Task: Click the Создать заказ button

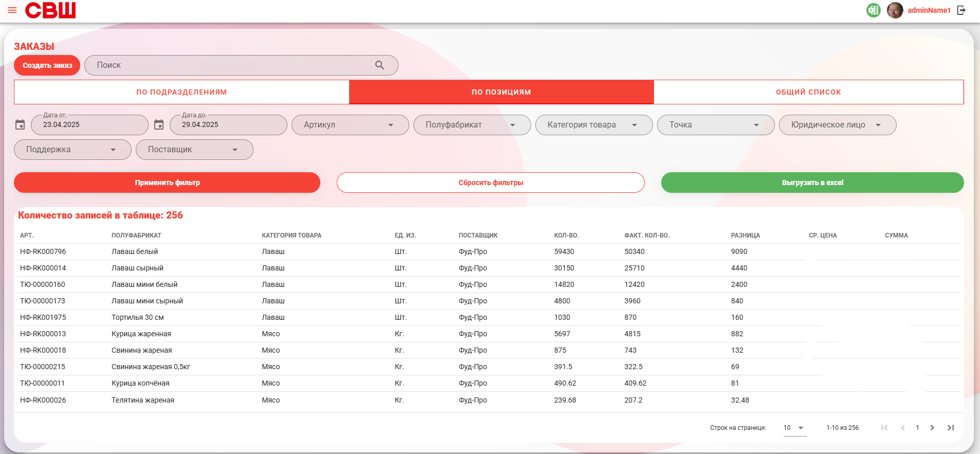Action: coord(47,65)
